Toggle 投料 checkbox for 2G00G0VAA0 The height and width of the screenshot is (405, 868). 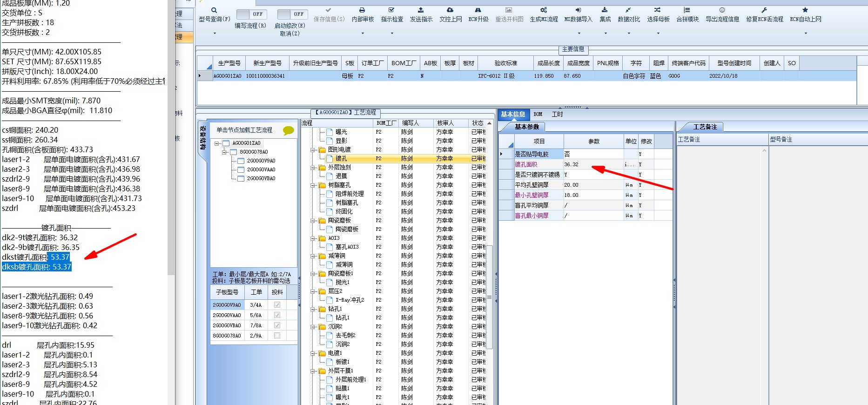tap(277, 315)
